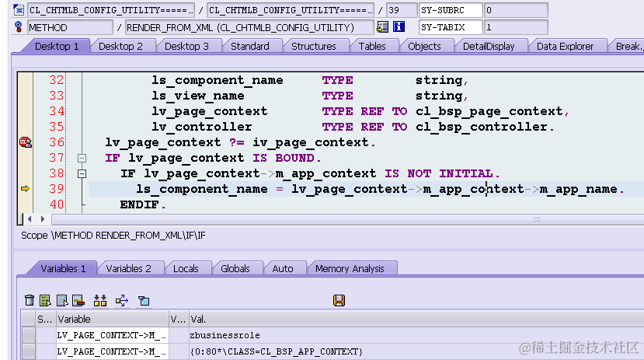Open the Standard tab
The image size is (644, 360).
(250, 46)
